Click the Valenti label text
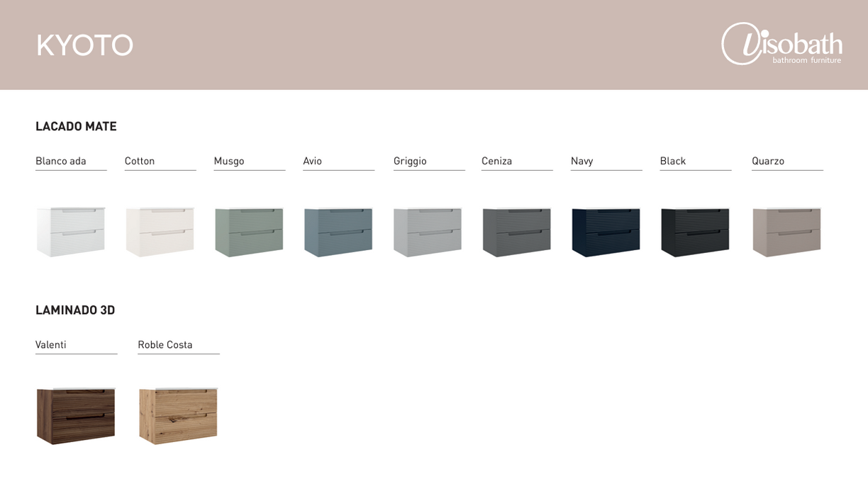This screenshot has height=496, width=868. (x=51, y=345)
